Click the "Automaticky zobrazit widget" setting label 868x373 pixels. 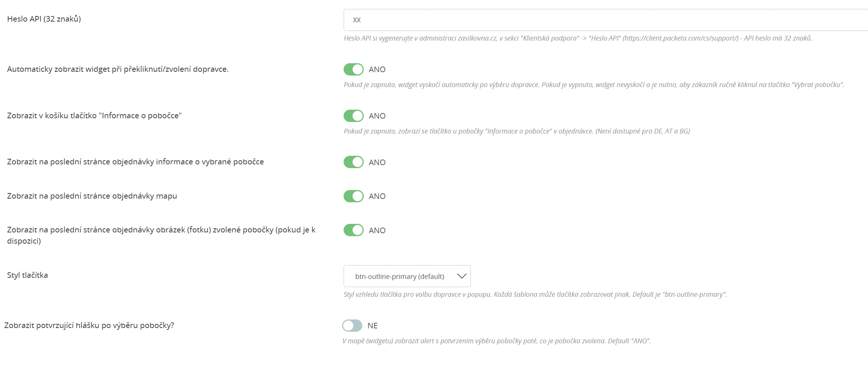pos(118,69)
